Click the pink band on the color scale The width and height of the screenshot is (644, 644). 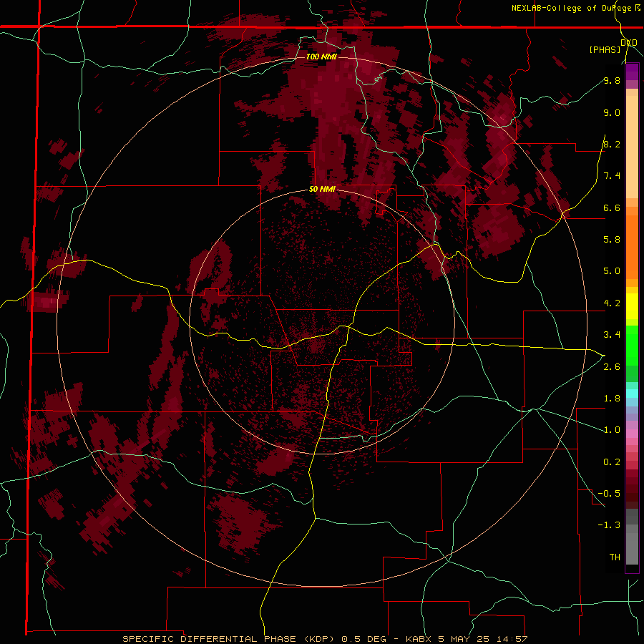pyautogui.click(x=632, y=434)
